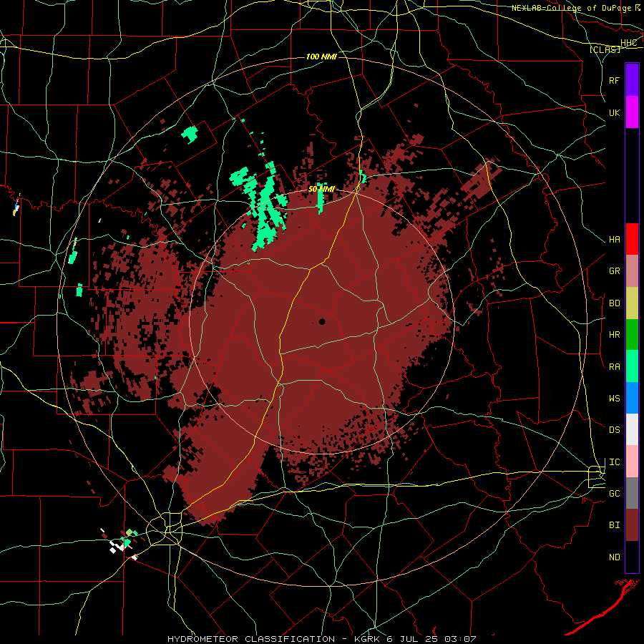644x644 pixels.
Task: Click the HA red legend swatch
Action: coord(632,239)
